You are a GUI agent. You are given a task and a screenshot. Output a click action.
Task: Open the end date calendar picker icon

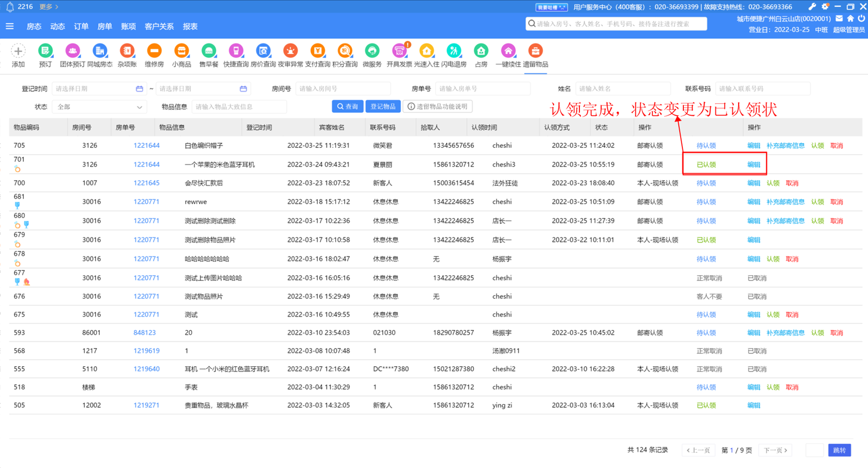pyautogui.click(x=243, y=89)
